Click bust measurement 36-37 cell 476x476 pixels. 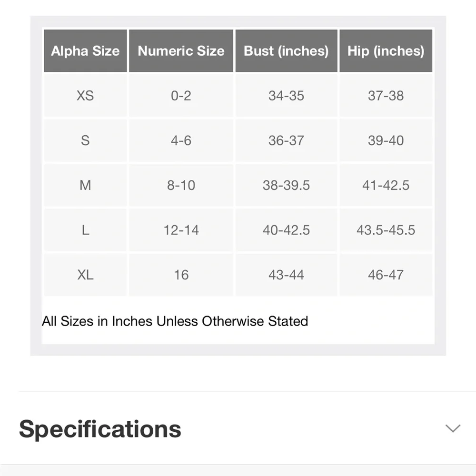(x=286, y=140)
